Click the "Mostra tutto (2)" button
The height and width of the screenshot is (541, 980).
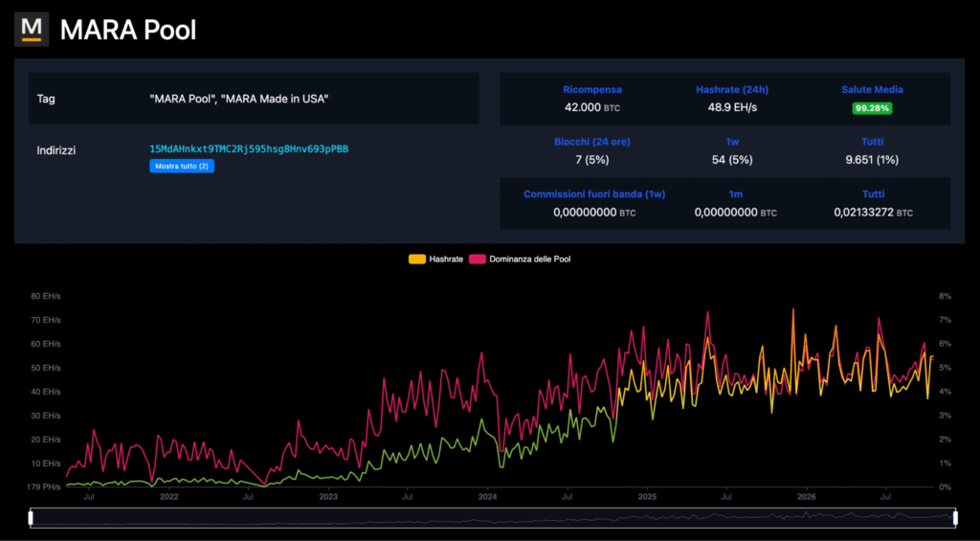click(182, 167)
